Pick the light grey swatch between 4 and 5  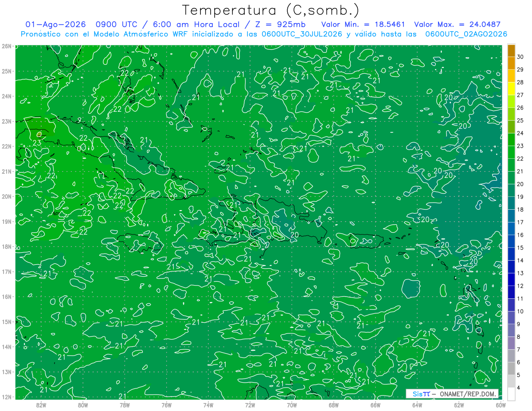[x=511, y=381]
